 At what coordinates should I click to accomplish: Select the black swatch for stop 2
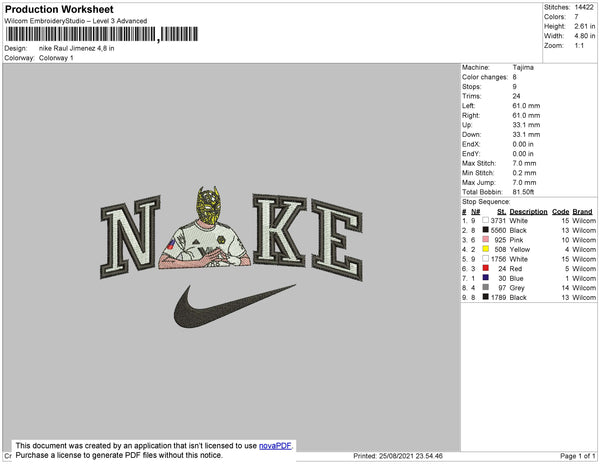(x=486, y=230)
